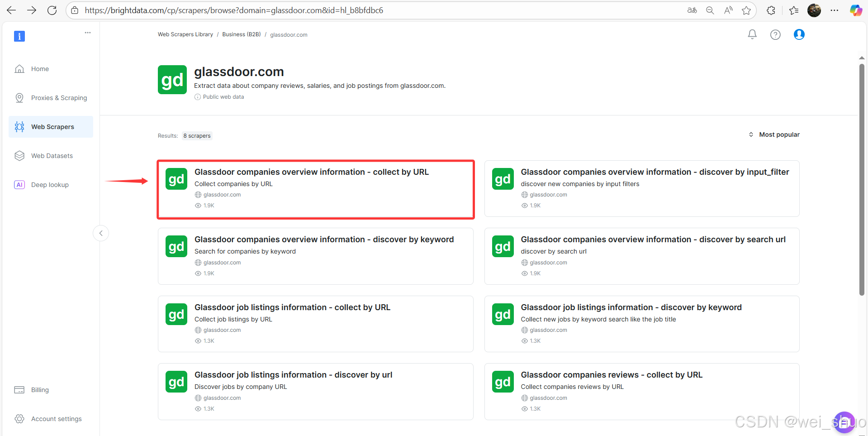Launch the Copilot sidebar icon
868x436 pixels.
tap(856, 10)
